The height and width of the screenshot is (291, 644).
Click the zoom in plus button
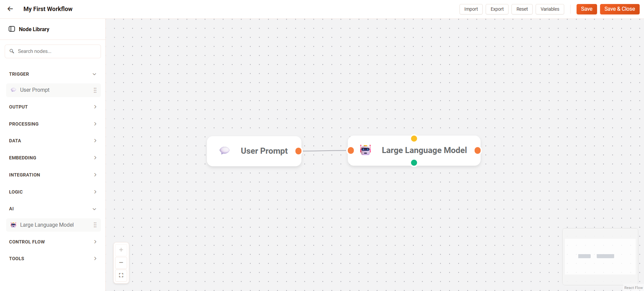coord(121,250)
